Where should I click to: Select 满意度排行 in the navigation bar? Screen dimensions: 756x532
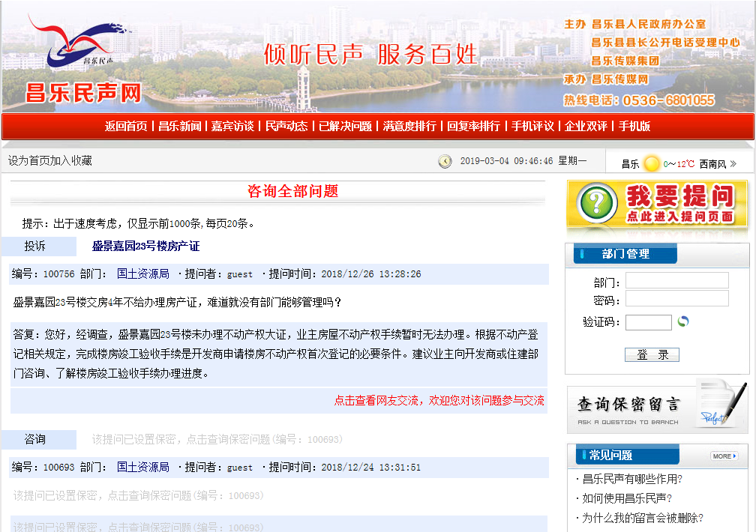point(409,127)
